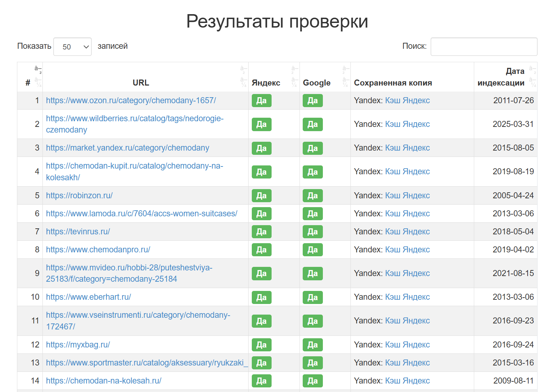Sort by the Дата индексации column header

pos(506,77)
